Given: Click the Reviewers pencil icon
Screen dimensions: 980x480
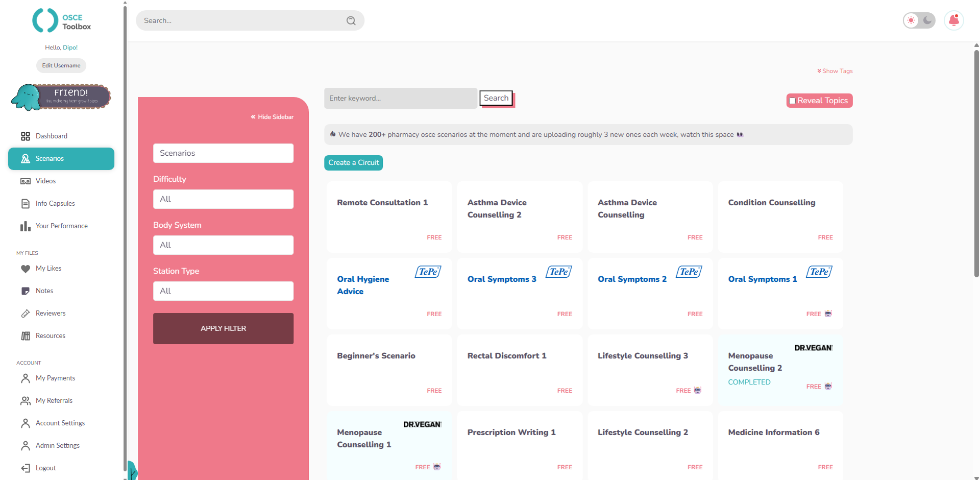Looking at the screenshot, I should pyautogui.click(x=25, y=314).
